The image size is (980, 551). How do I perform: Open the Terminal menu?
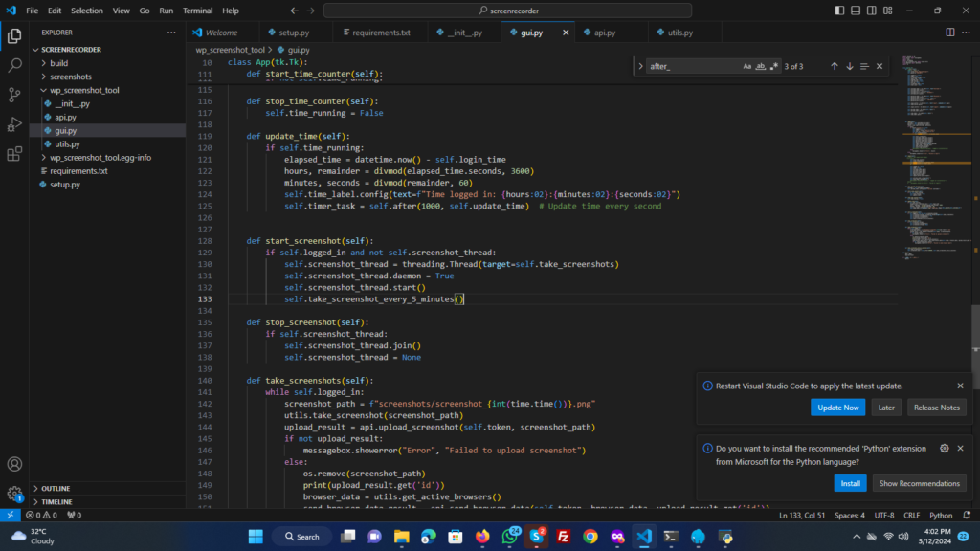pyautogui.click(x=198, y=11)
